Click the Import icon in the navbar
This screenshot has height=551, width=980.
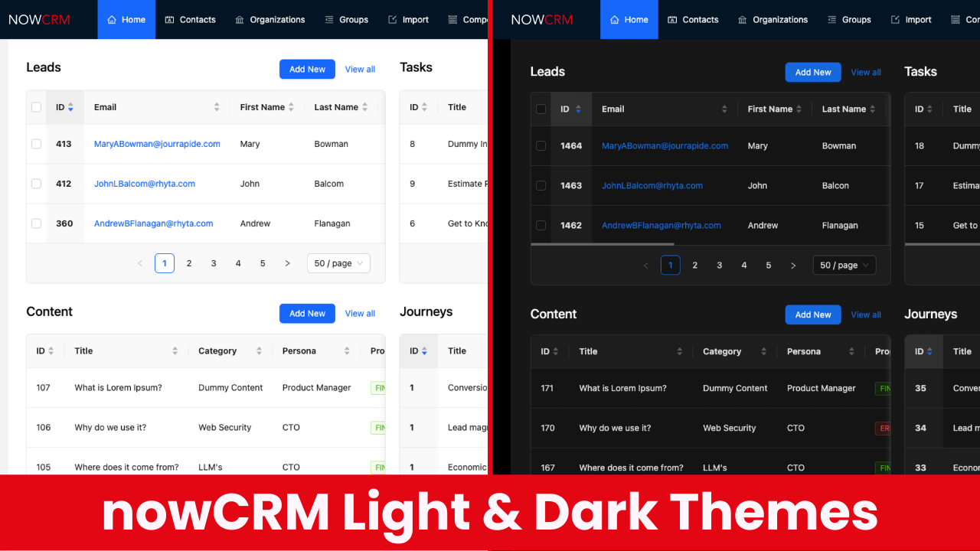click(x=392, y=19)
